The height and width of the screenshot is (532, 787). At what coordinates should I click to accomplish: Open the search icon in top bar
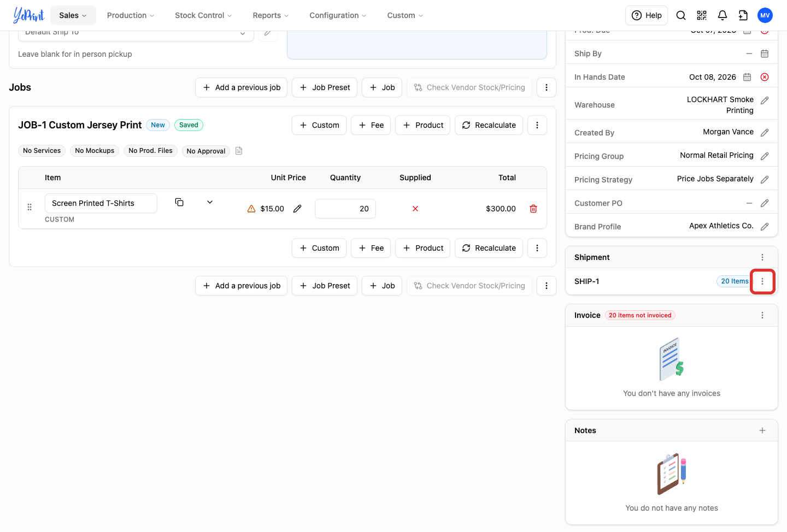coord(681,15)
